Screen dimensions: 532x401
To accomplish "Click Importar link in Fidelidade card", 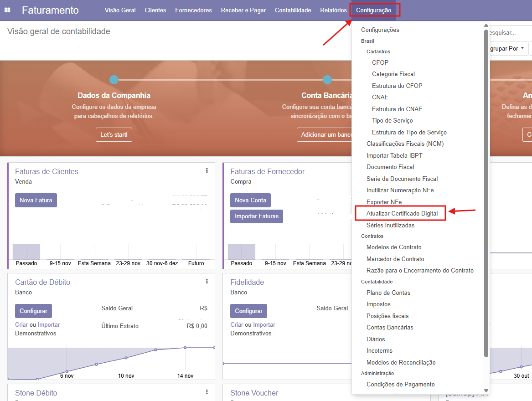I will 264,325.
